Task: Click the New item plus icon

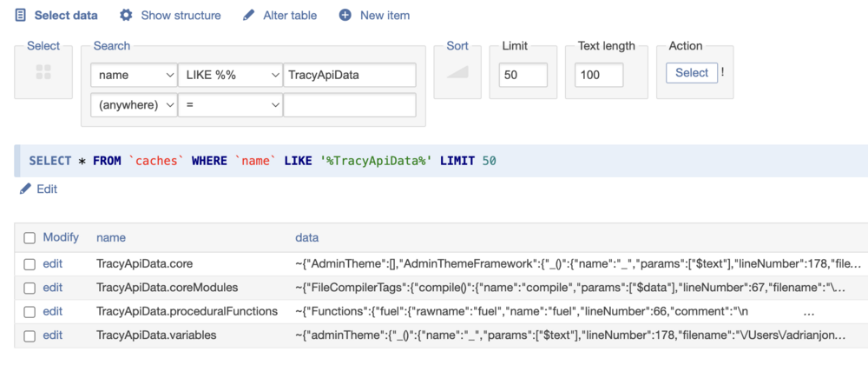Action: [345, 16]
